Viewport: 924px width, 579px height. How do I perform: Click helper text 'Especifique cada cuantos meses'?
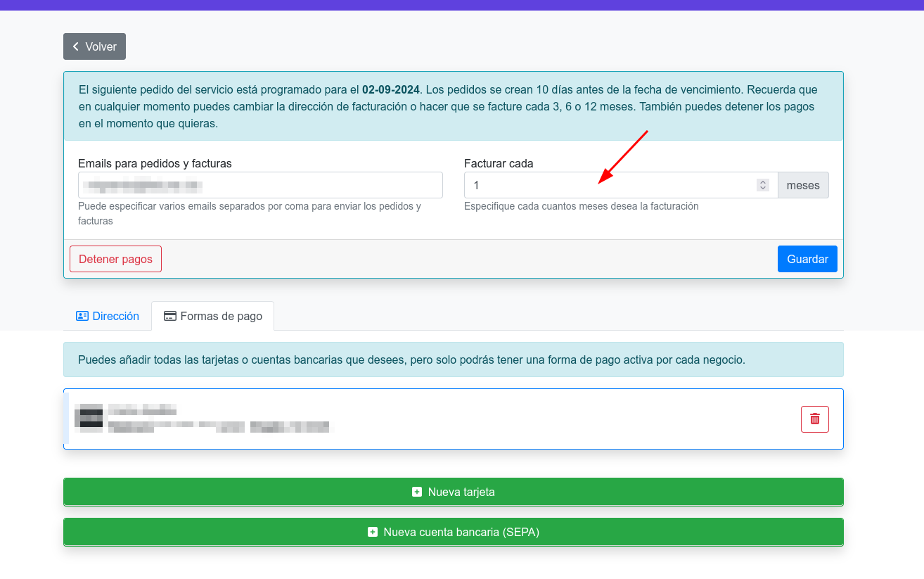(x=582, y=206)
